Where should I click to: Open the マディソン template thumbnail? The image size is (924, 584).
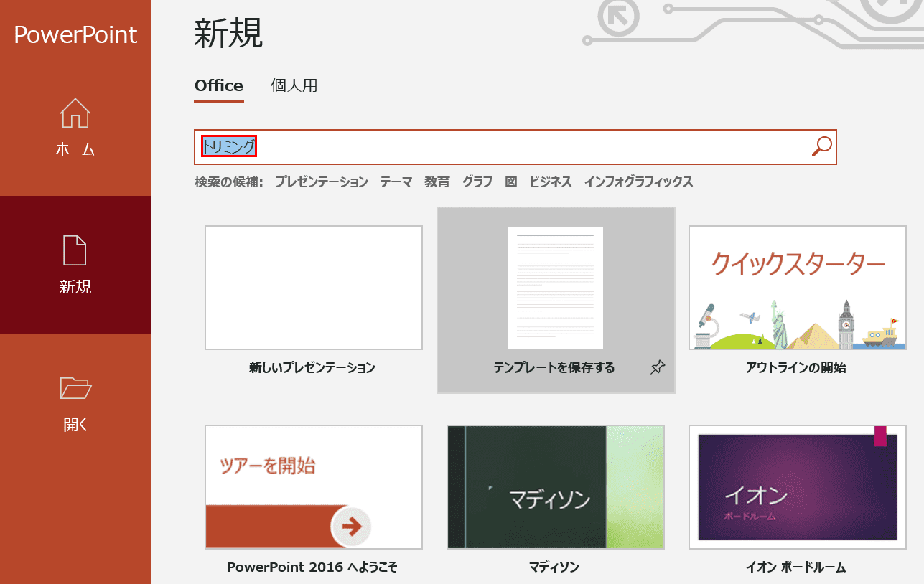(556, 487)
